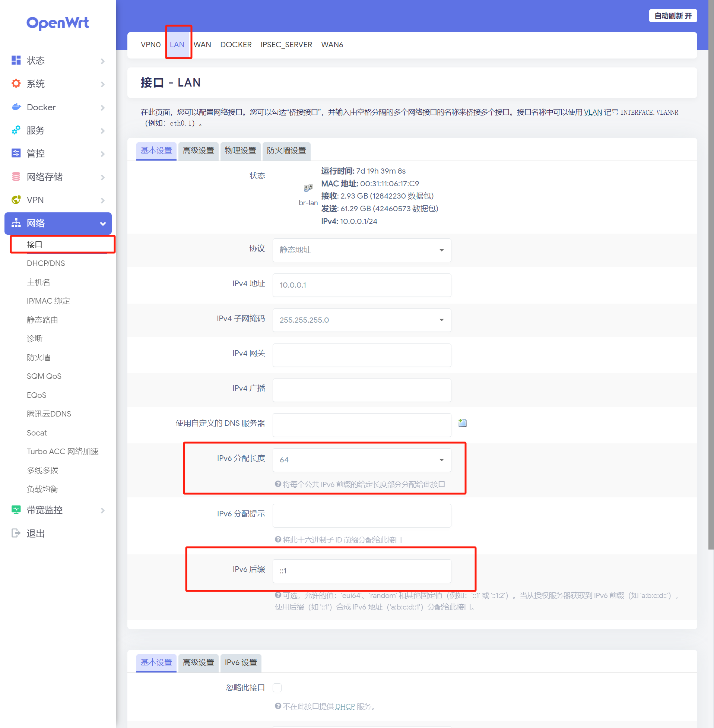Click the Docker whale icon
The width and height of the screenshot is (714, 728).
pos(16,107)
